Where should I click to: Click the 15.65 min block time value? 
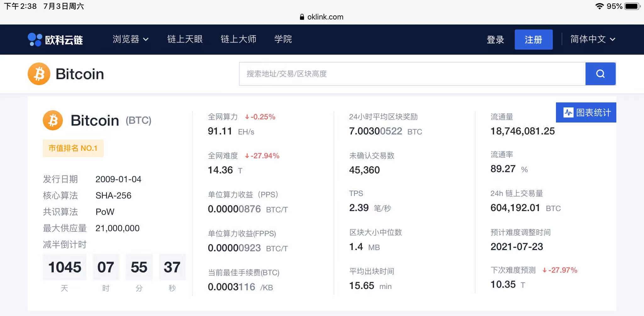pos(370,286)
